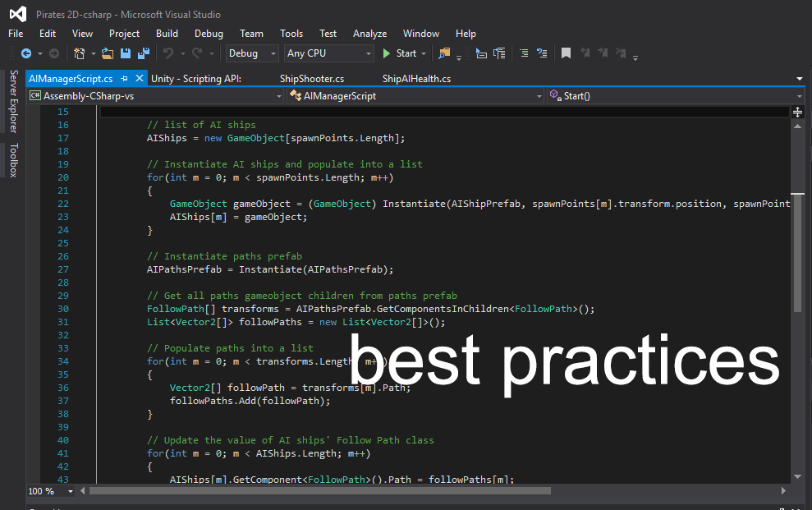Toggle a bookmark on the current line

[x=566, y=53]
